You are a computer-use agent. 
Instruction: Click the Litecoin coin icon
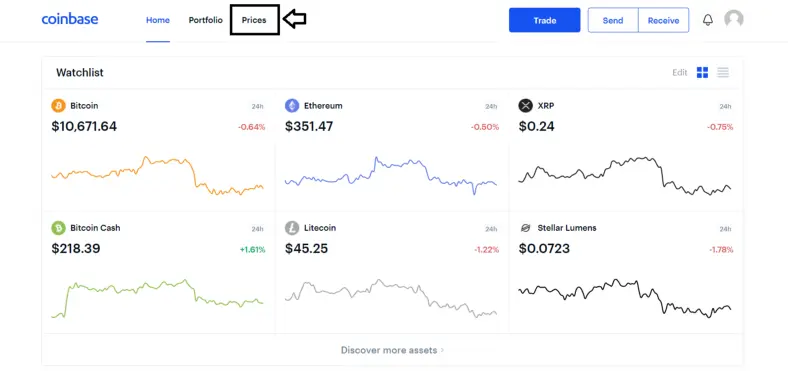(292, 228)
